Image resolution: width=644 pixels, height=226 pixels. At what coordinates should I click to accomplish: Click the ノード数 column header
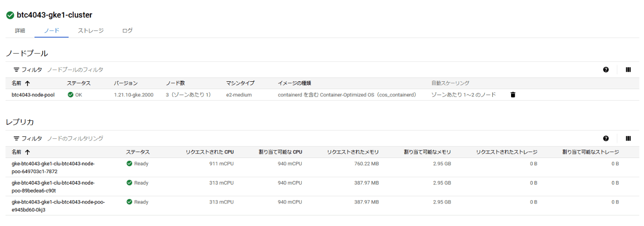(x=175, y=83)
